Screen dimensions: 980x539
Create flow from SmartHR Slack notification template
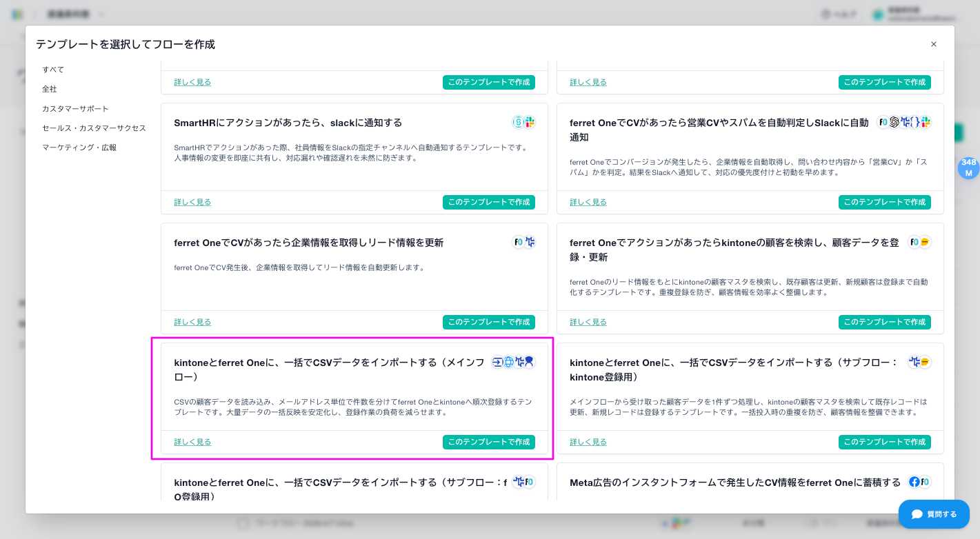pyautogui.click(x=488, y=202)
